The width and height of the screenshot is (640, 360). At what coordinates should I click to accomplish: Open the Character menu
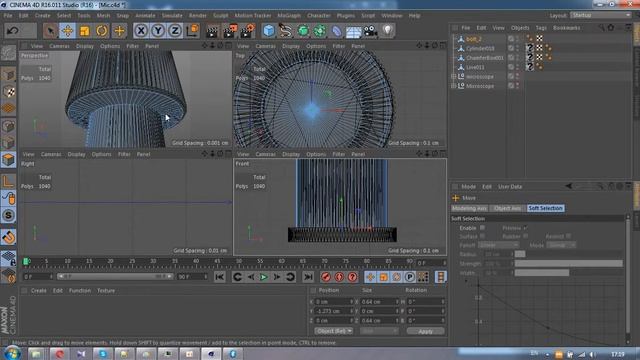(x=319, y=16)
